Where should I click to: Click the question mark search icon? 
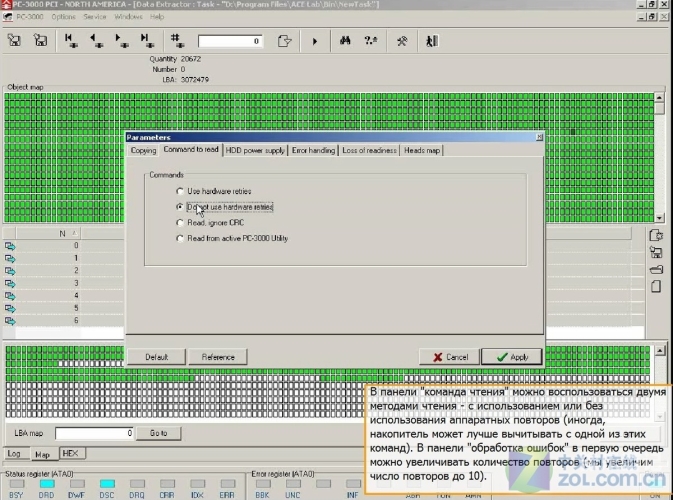[x=370, y=41]
